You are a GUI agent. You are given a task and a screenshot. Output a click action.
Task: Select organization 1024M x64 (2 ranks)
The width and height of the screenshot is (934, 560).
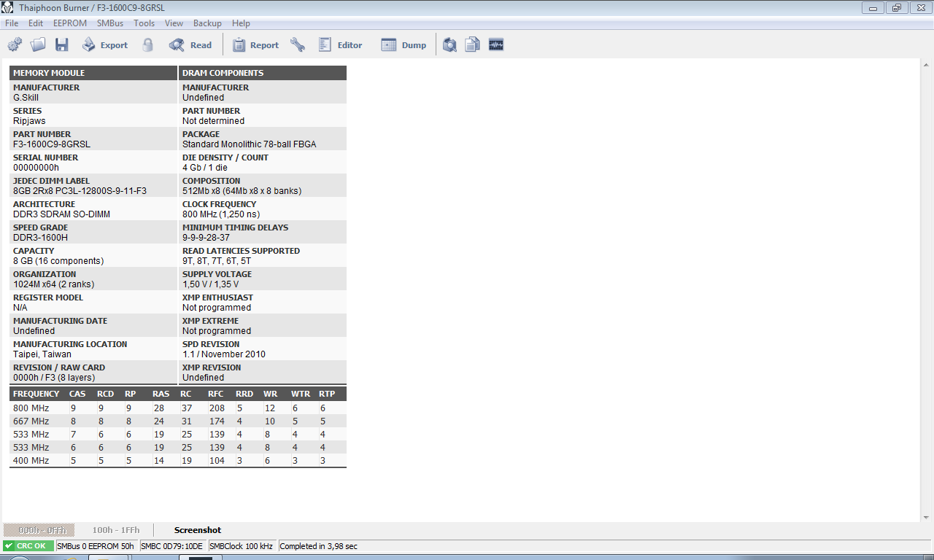click(54, 284)
